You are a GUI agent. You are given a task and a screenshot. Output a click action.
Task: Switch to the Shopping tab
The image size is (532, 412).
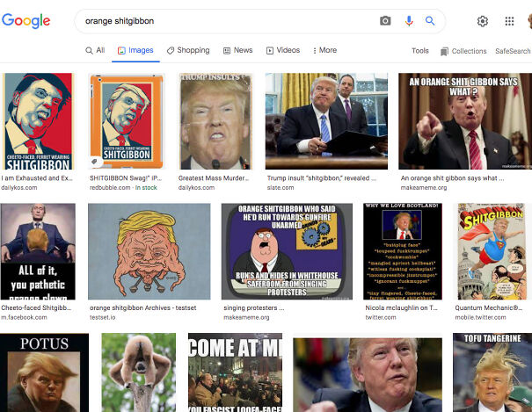click(188, 50)
